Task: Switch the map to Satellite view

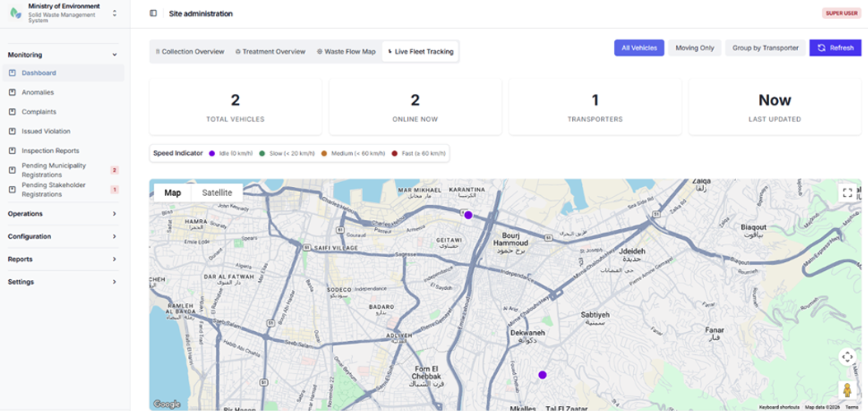Action: tap(217, 193)
